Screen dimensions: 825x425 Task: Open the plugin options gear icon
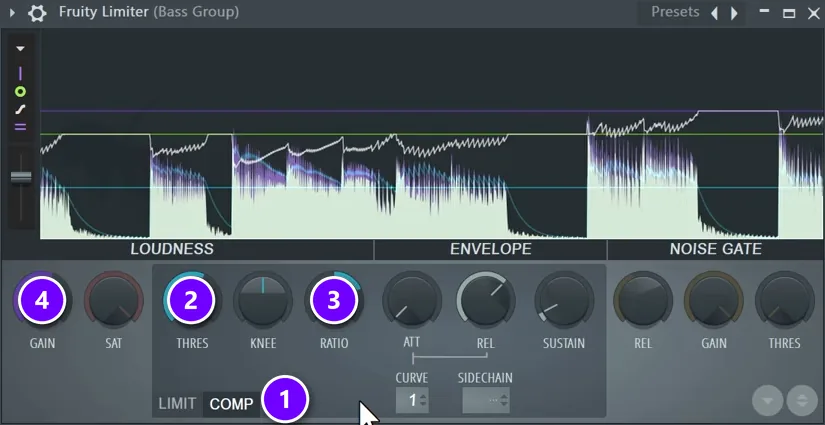(37, 13)
